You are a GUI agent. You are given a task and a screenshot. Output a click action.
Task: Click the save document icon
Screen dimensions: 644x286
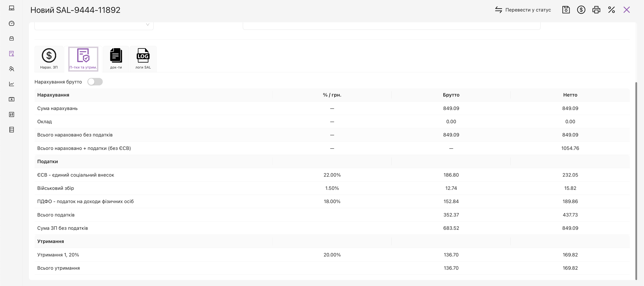coord(566,10)
